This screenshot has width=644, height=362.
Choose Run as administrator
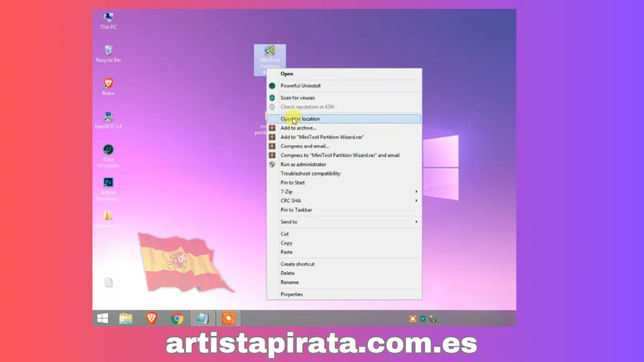click(x=344, y=164)
